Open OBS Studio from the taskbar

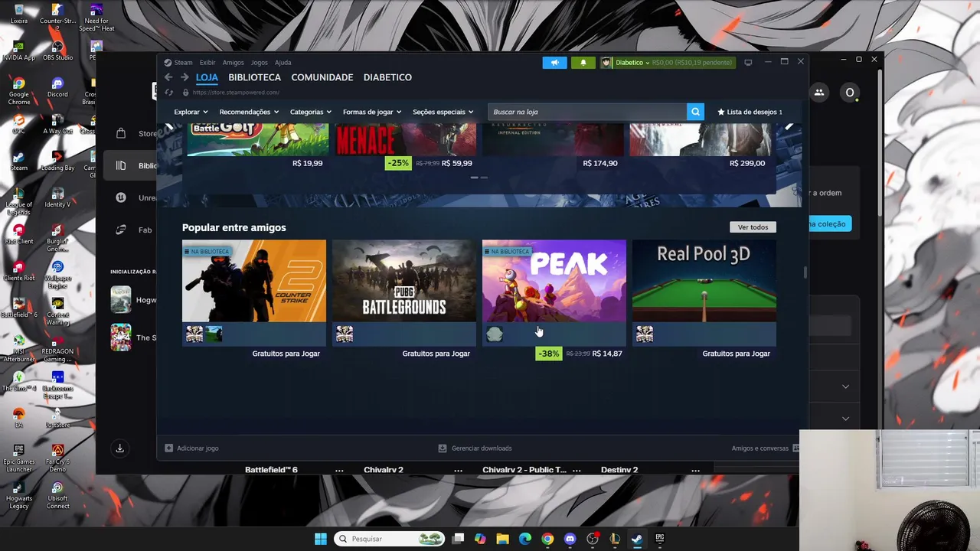tap(592, 539)
